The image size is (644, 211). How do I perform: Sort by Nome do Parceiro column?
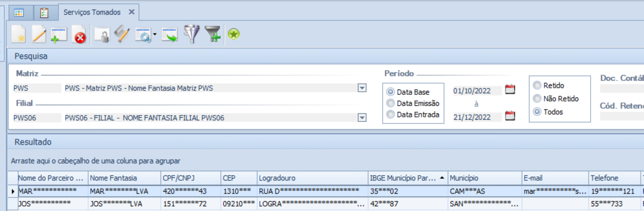coord(53,178)
